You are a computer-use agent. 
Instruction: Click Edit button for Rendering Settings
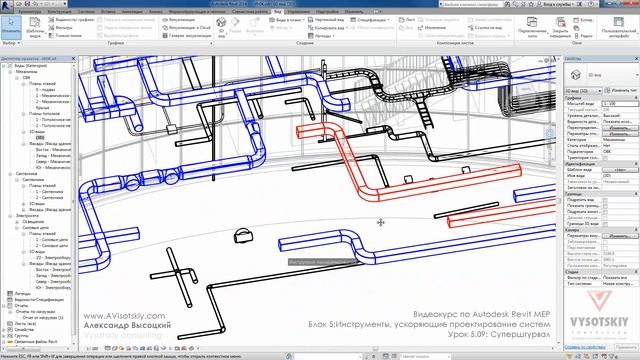(620, 236)
